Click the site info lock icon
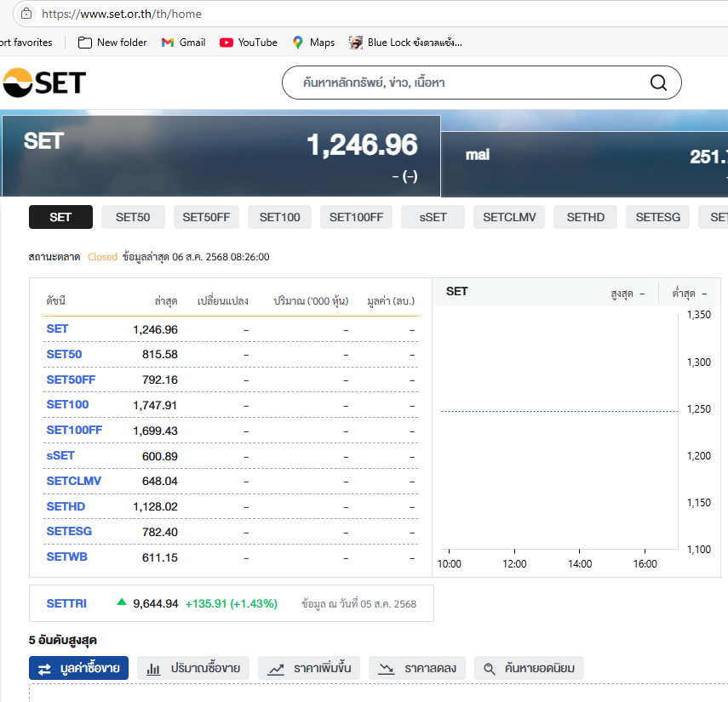The width and height of the screenshot is (728, 702). pyautogui.click(x=26, y=14)
